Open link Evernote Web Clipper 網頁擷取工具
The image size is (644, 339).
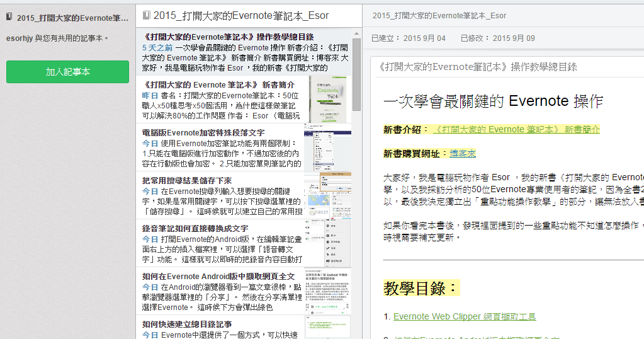[465, 317]
